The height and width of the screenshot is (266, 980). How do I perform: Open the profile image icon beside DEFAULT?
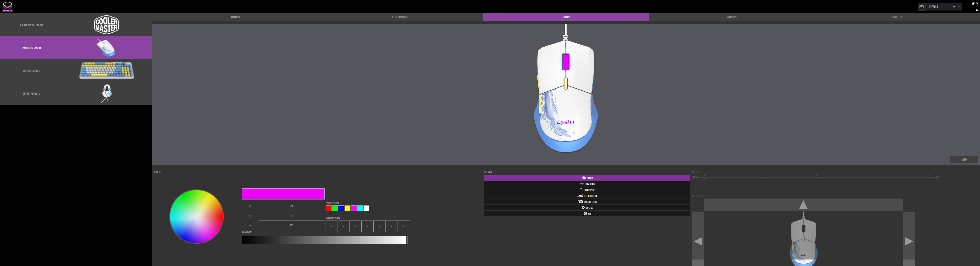click(x=921, y=7)
